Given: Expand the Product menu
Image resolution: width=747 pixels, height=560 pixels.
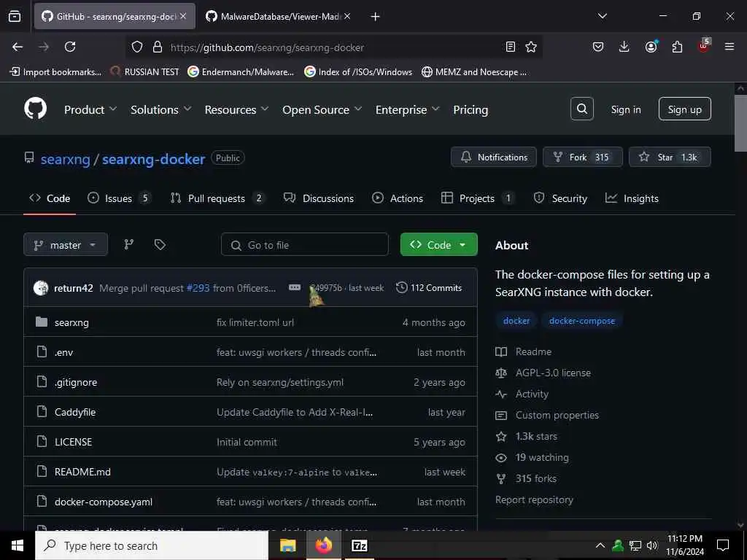Looking at the screenshot, I should 90,109.
